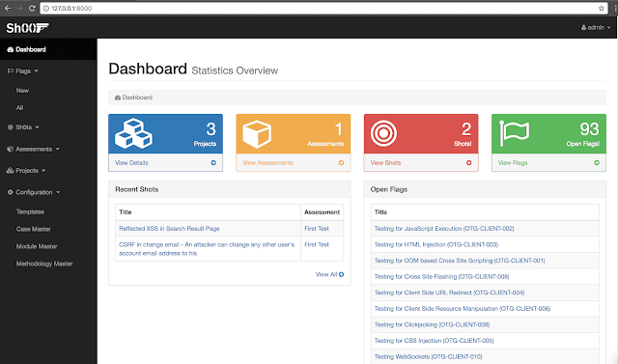Open the admin user dropdown

point(596,28)
